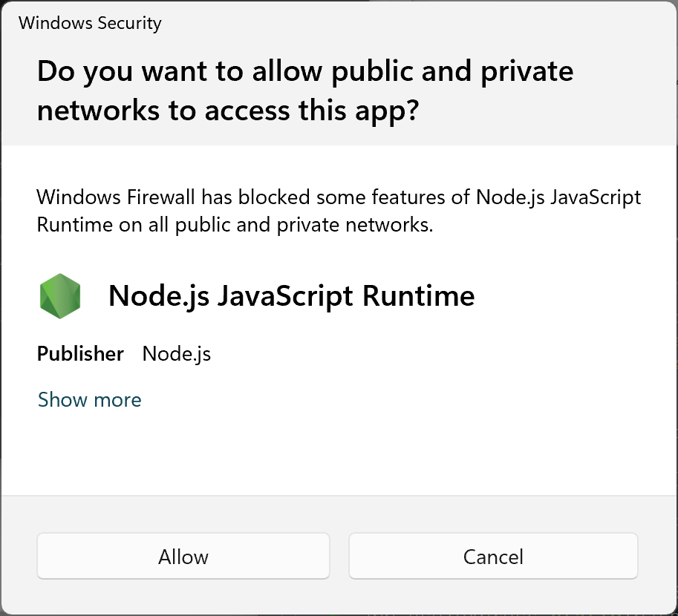Image resolution: width=678 pixels, height=616 pixels.
Task: Click the heading asking to allow networks
Action: pyautogui.click(x=305, y=91)
